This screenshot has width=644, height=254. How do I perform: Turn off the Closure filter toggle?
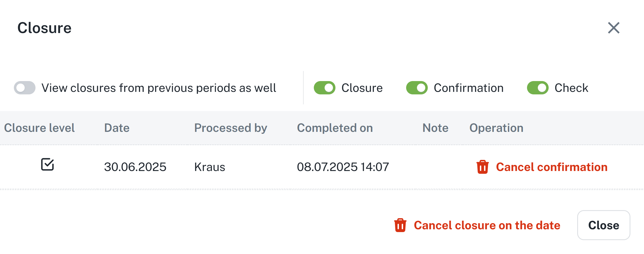[324, 88]
